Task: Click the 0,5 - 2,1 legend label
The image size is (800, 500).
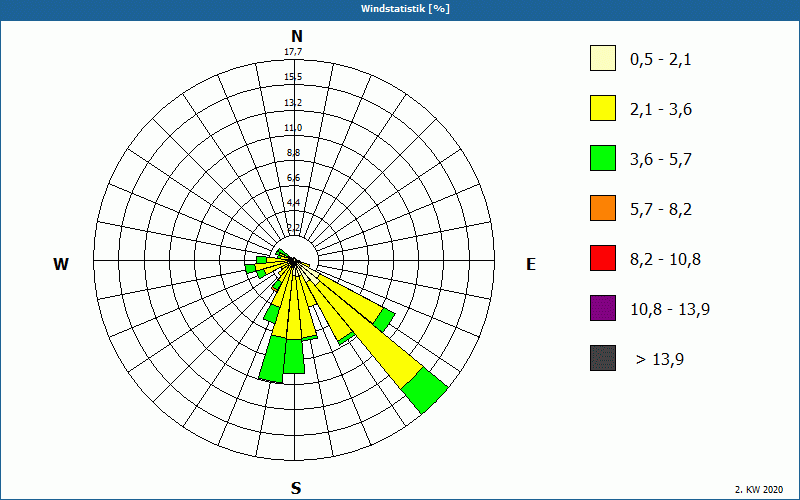Action: pyautogui.click(x=661, y=60)
